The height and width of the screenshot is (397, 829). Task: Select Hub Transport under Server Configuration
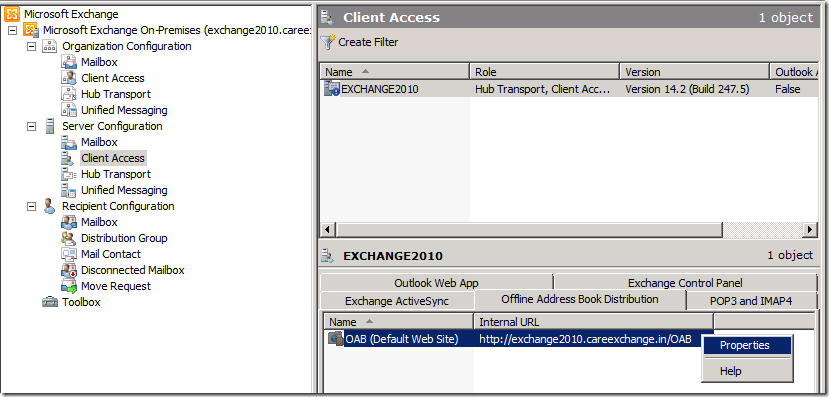116,174
